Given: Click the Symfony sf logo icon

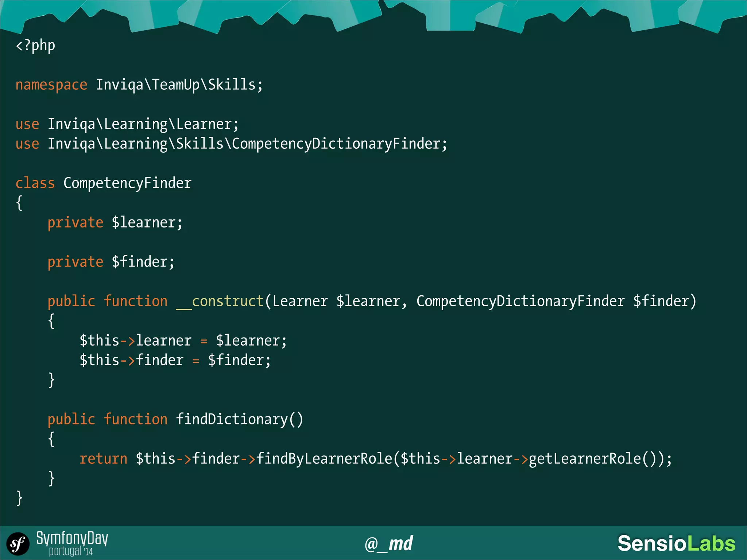Looking at the screenshot, I should point(18,544).
